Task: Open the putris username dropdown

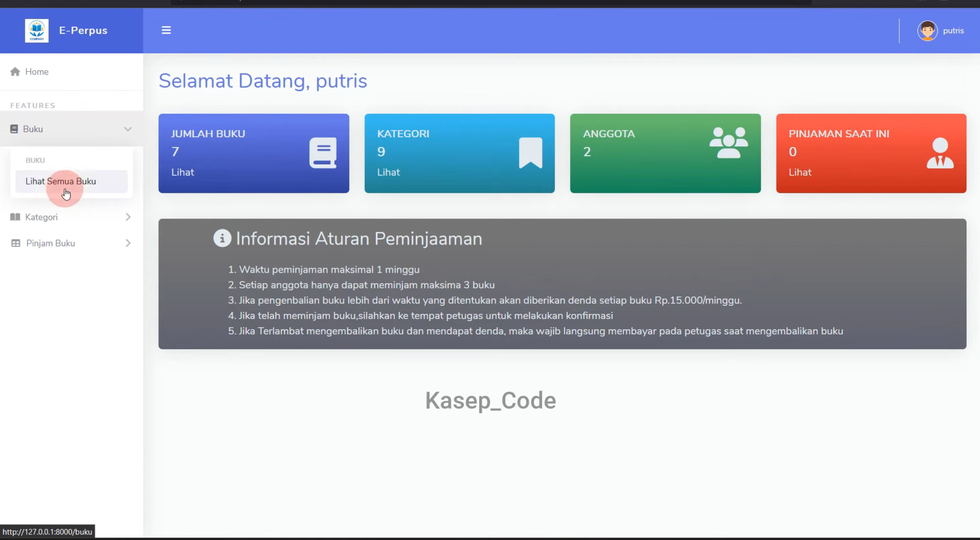Action: (953, 31)
